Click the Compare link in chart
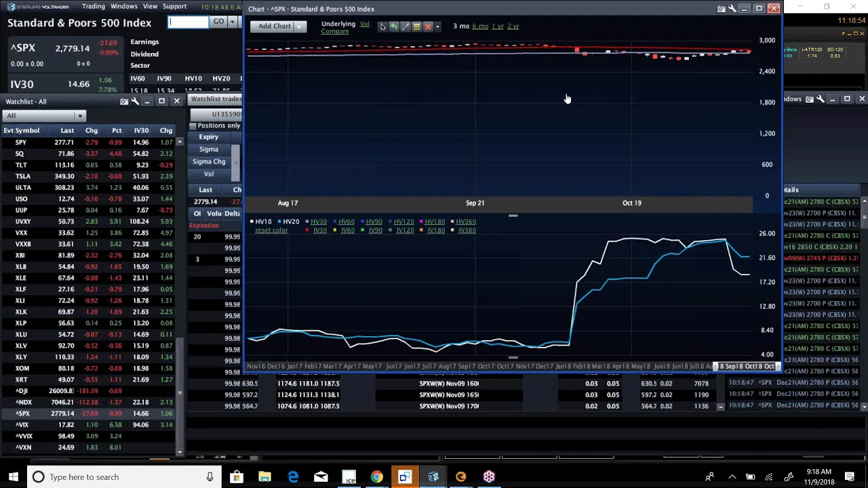 coord(335,31)
